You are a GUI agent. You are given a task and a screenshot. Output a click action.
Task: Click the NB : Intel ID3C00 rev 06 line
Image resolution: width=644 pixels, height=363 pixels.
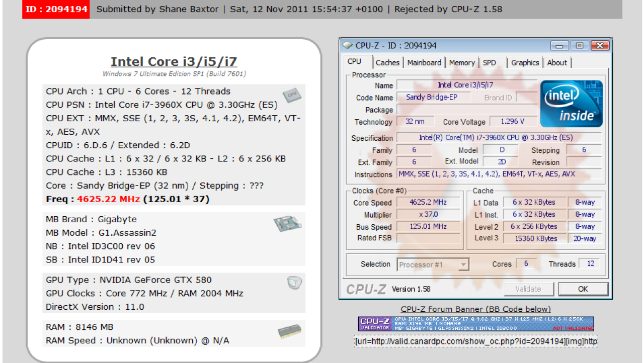(x=100, y=246)
